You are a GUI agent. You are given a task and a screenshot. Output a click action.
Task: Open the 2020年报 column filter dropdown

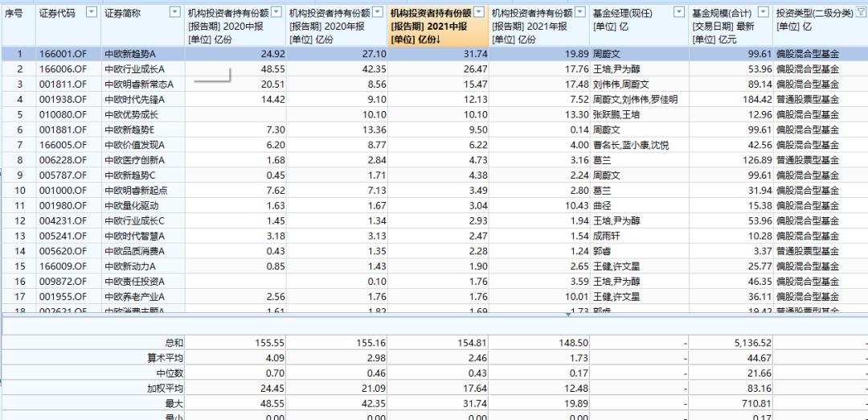[x=379, y=12]
